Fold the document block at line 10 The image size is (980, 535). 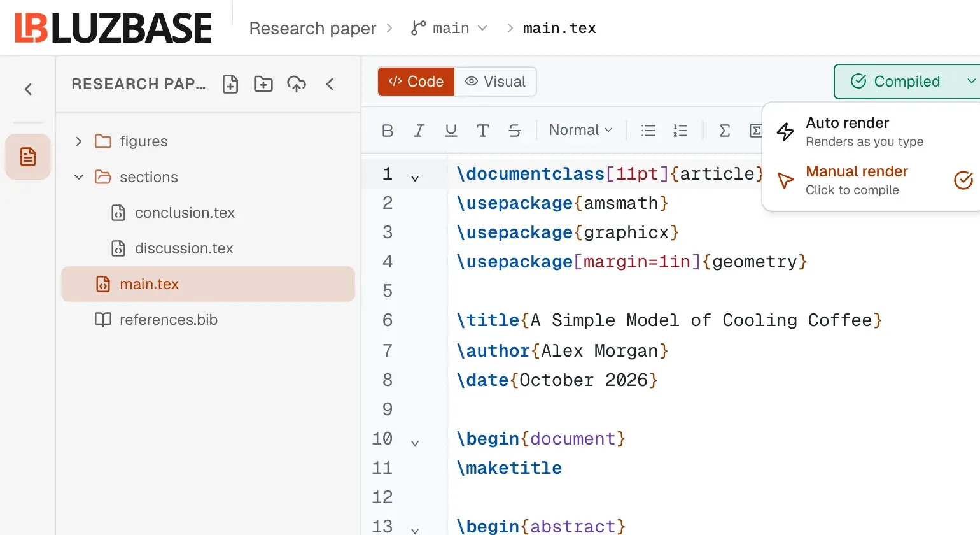pyautogui.click(x=415, y=443)
